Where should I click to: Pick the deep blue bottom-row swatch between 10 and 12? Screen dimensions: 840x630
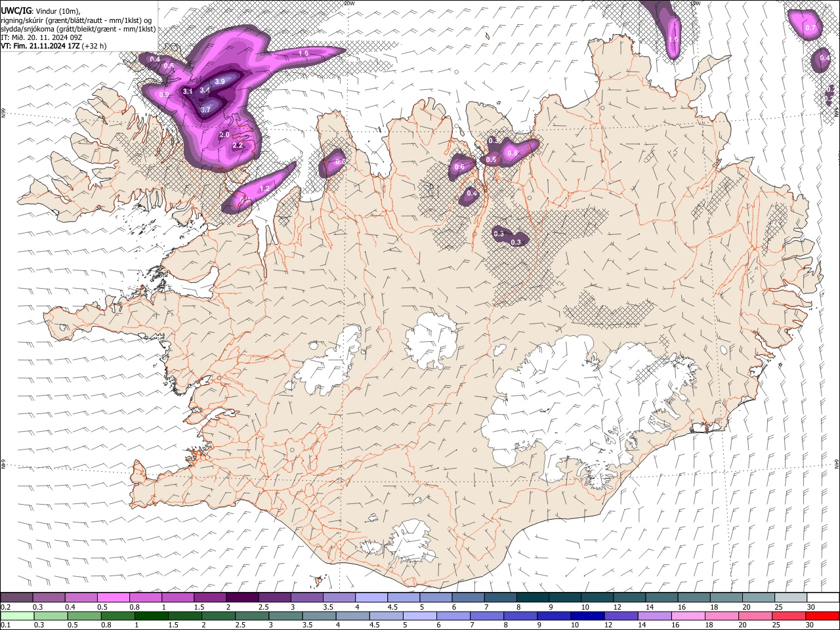tap(586, 616)
